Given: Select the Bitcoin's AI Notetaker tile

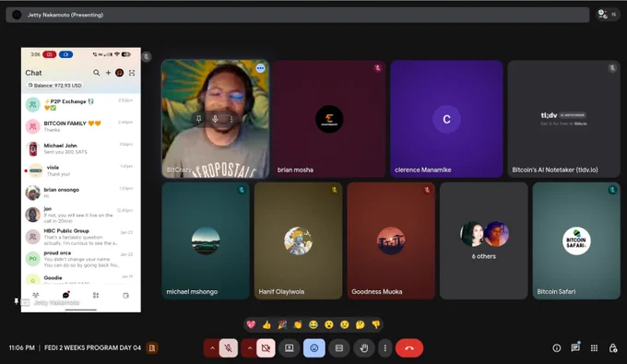Looking at the screenshot, I should pos(563,119).
